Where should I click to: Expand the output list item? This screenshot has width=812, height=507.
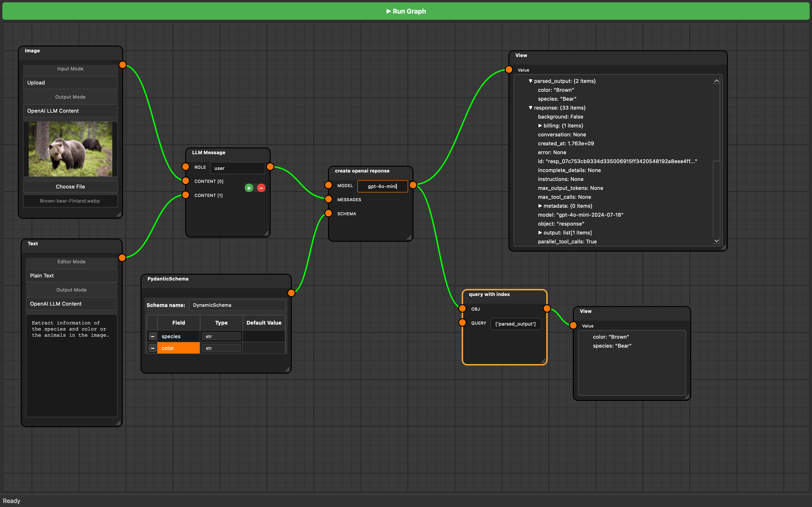pos(540,233)
